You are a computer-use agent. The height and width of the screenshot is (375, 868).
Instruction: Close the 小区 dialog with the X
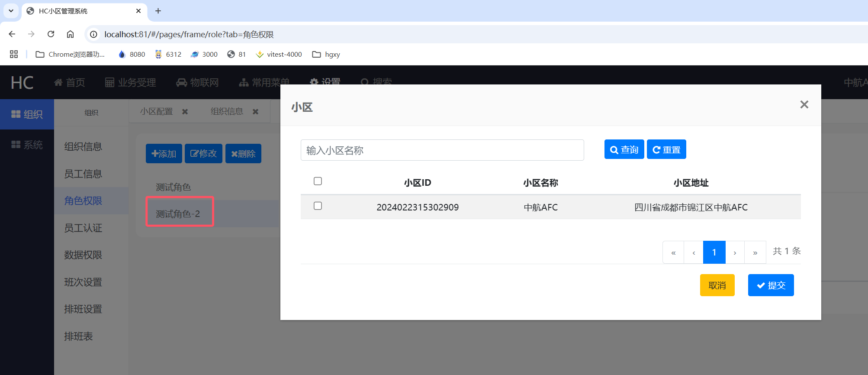(804, 104)
